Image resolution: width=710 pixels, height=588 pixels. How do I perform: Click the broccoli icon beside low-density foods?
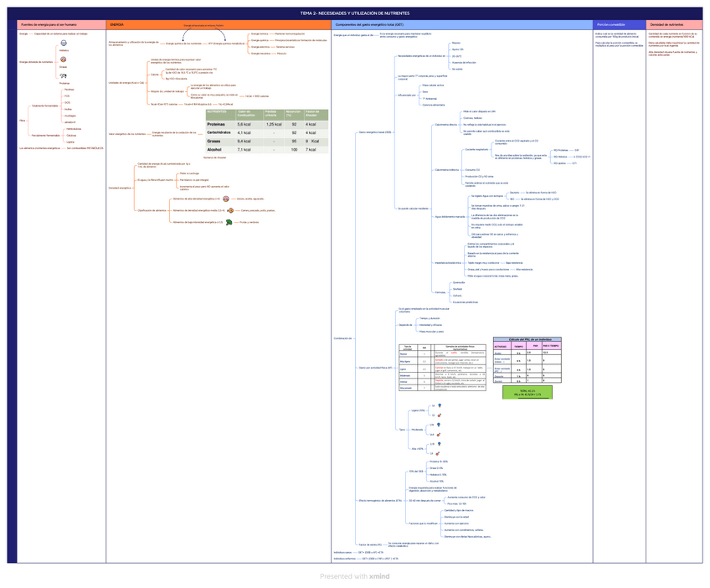click(229, 222)
